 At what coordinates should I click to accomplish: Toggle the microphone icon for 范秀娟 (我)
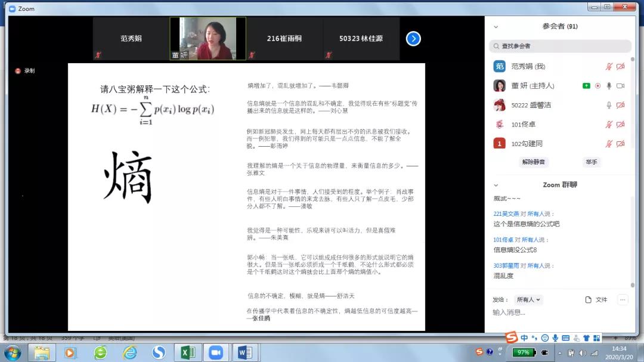(609, 67)
